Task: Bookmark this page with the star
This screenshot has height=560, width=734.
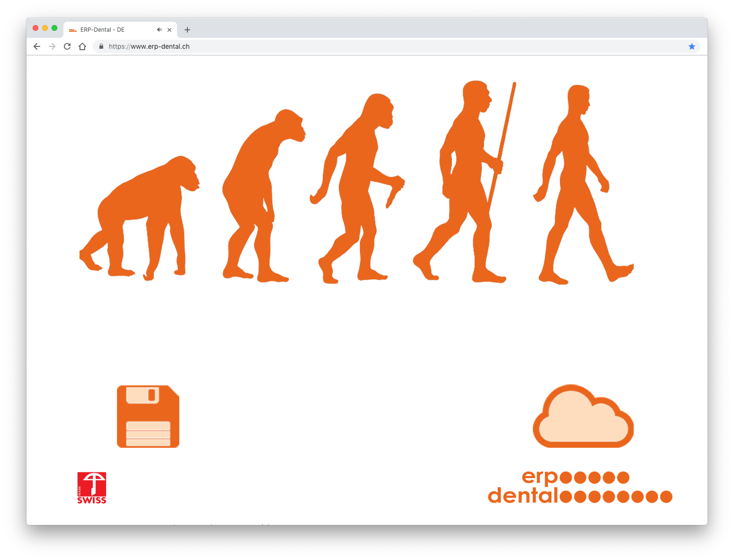Action: (691, 46)
